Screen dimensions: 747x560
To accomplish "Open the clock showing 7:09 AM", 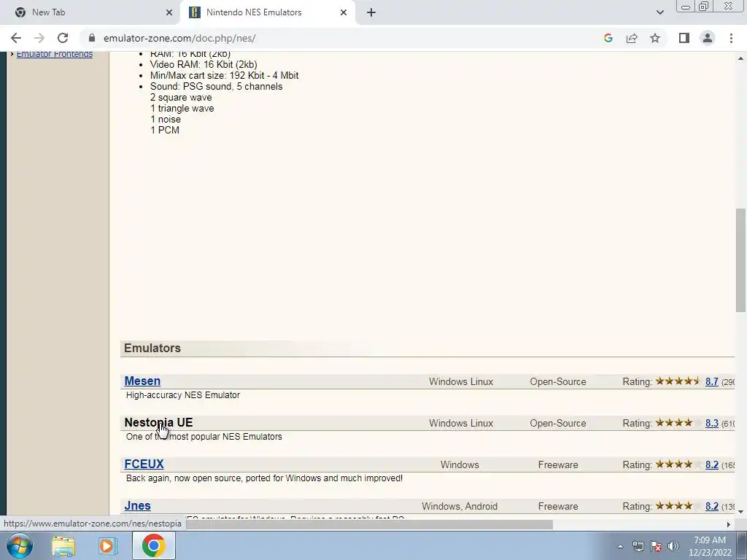I will pyautogui.click(x=710, y=546).
